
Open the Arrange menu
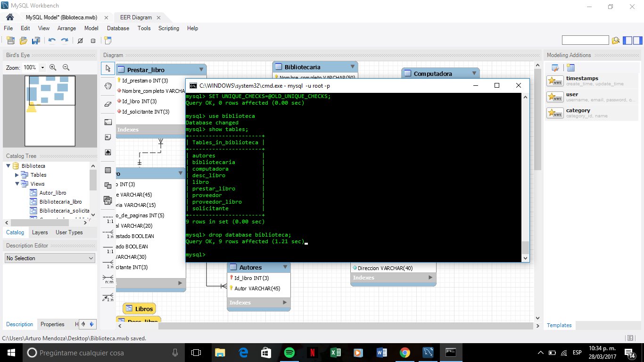(x=66, y=28)
